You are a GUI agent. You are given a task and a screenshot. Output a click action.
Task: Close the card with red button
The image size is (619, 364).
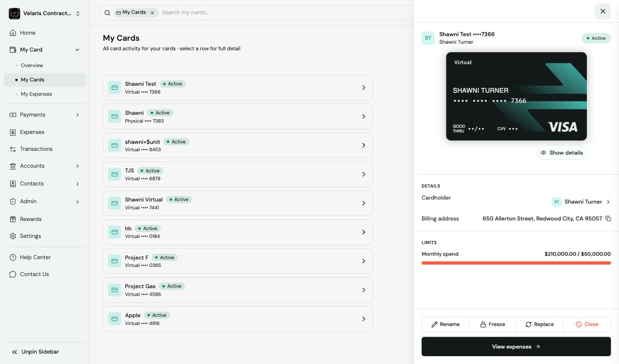587,325
